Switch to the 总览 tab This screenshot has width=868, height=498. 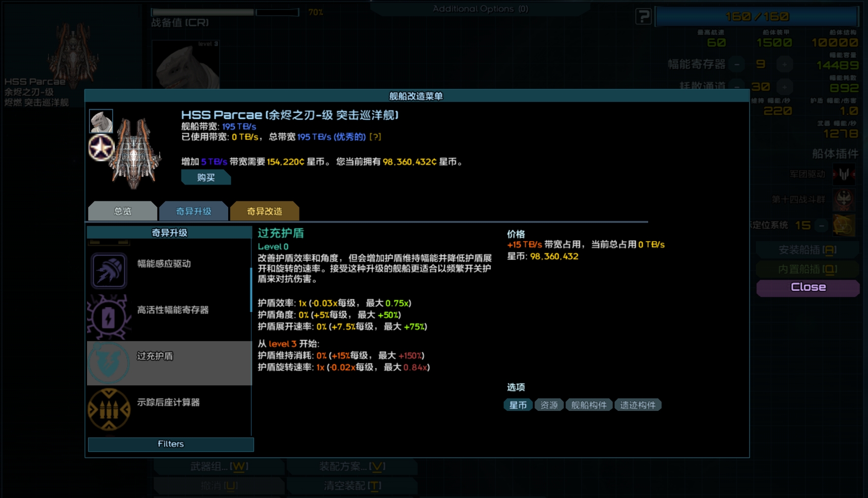point(122,211)
